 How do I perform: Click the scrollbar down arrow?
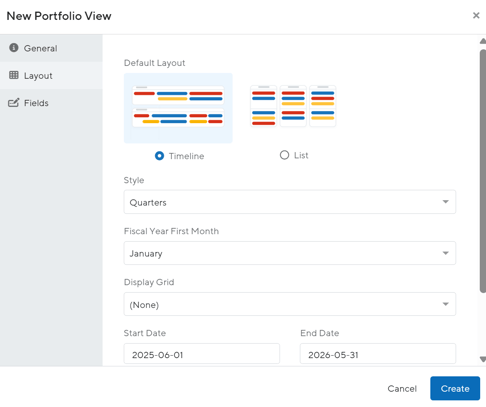click(x=483, y=359)
